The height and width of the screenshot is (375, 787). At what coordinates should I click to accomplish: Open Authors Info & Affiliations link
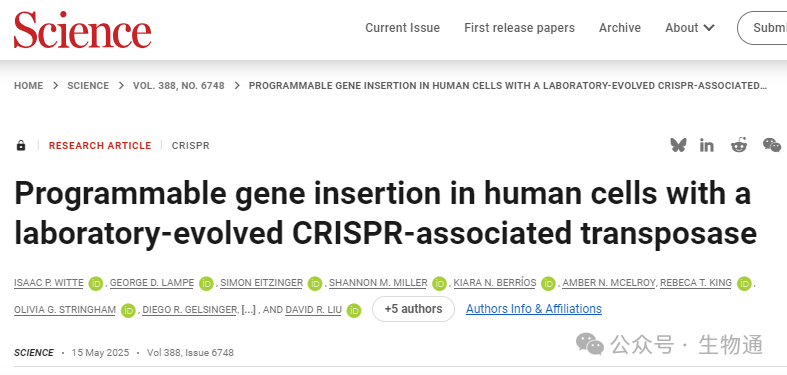534,309
